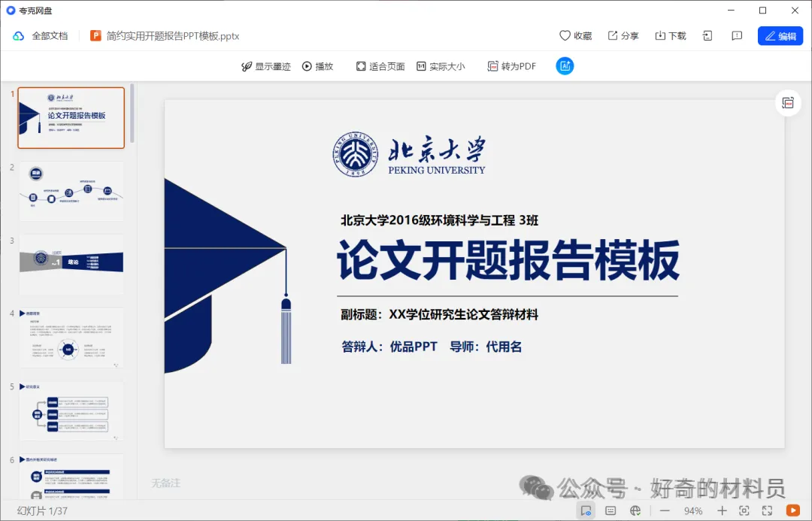Select slide 6 thumbnail
Image resolution: width=812 pixels, height=521 pixels.
pyautogui.click(x=71, y=477)
